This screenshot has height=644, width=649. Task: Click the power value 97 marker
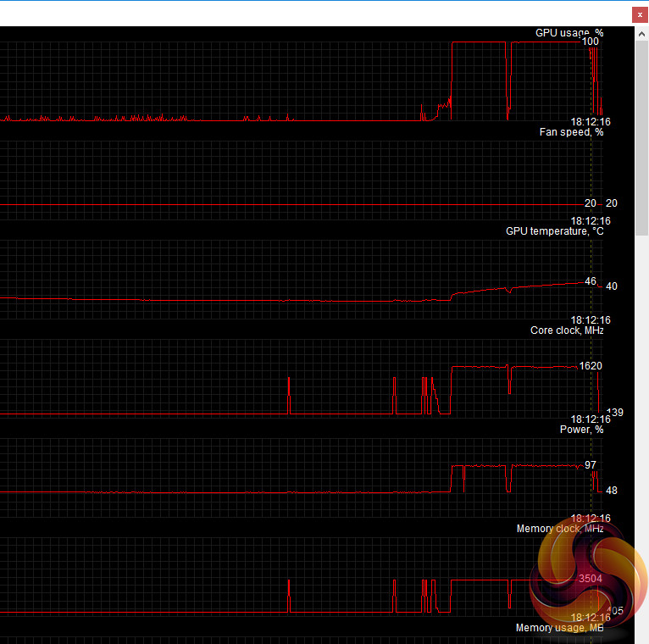591,465
